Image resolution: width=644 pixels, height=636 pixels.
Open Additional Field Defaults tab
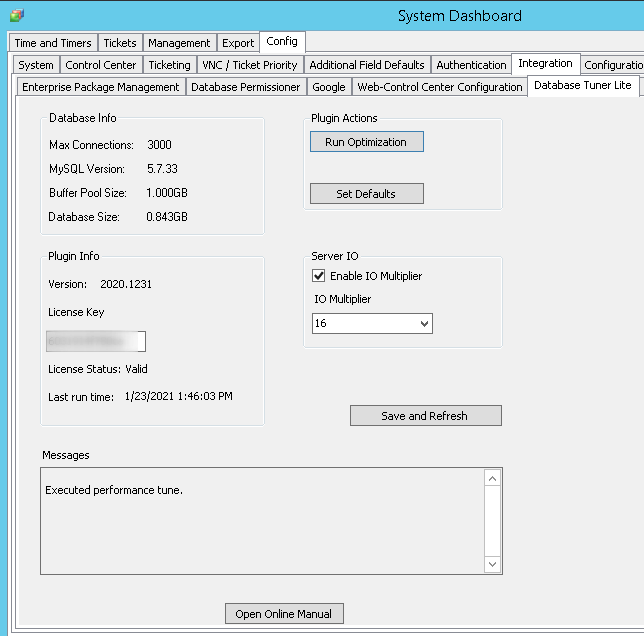pos(367,65)
